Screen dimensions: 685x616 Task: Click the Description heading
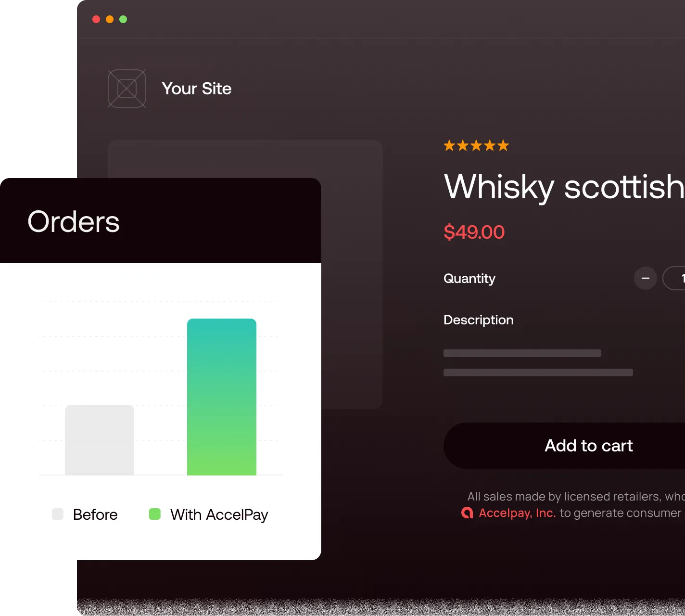coord(479,320)
